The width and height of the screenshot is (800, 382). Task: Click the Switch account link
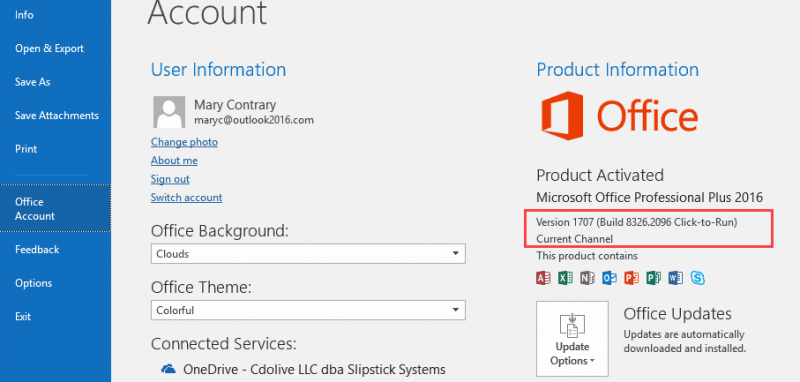tap(186, 197)
